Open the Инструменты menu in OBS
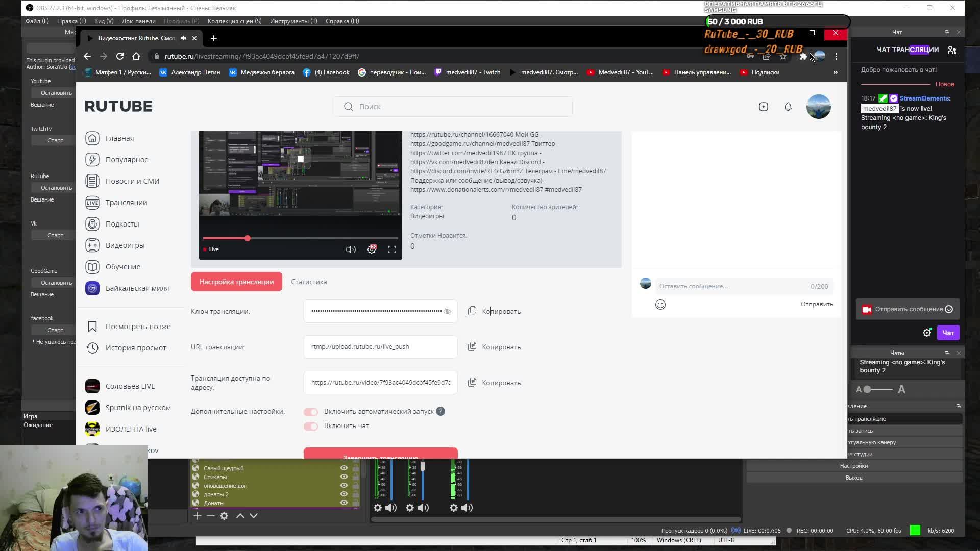Screen dimensions: 980x551 tap(293, 21)
